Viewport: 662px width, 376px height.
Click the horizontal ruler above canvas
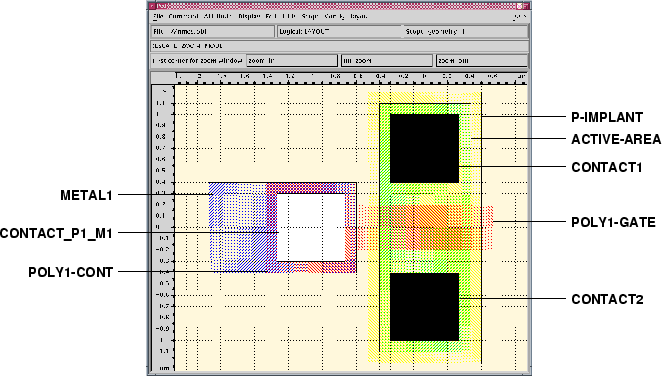tap(350, 78)
